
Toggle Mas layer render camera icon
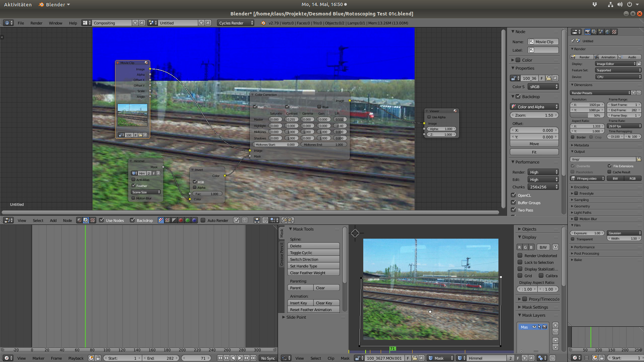point(545,327)
